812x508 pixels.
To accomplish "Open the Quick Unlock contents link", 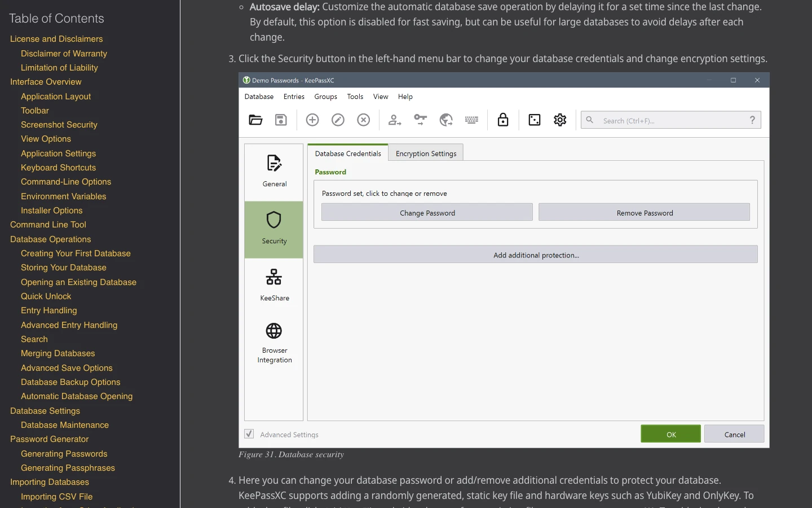I will (46, 296).
